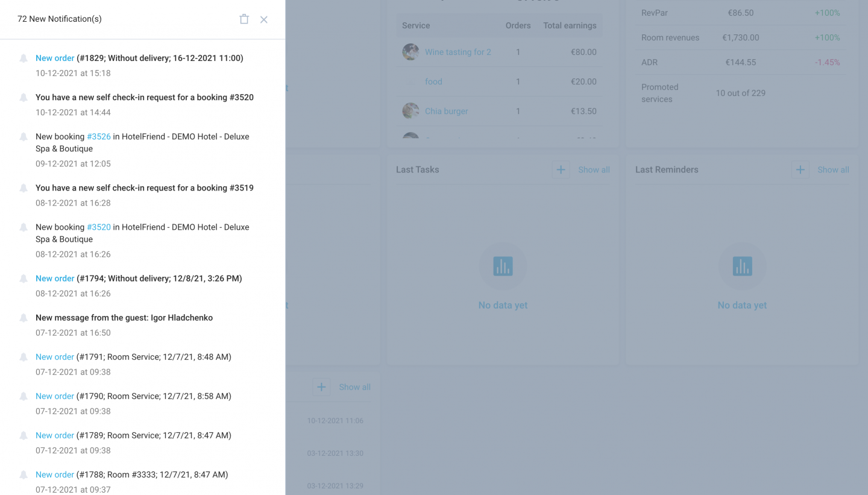
Task: Open New order link for #1788
Action: tap(55, 475)
